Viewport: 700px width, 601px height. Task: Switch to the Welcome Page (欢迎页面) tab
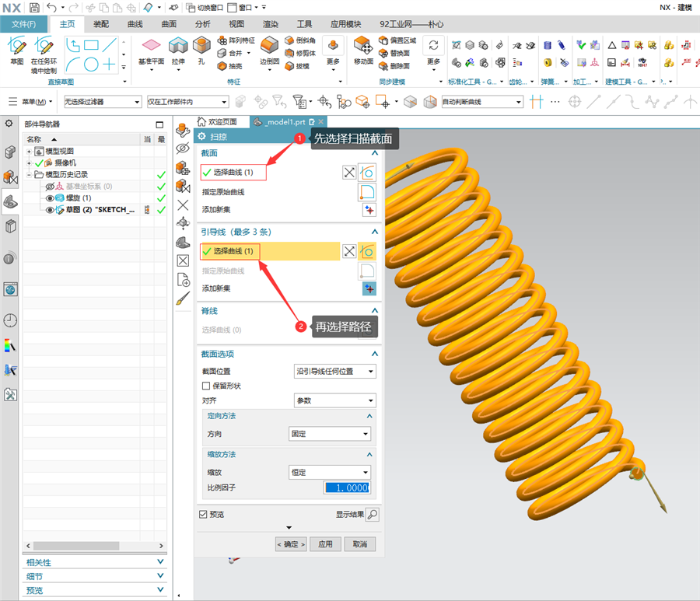(218, 122)
